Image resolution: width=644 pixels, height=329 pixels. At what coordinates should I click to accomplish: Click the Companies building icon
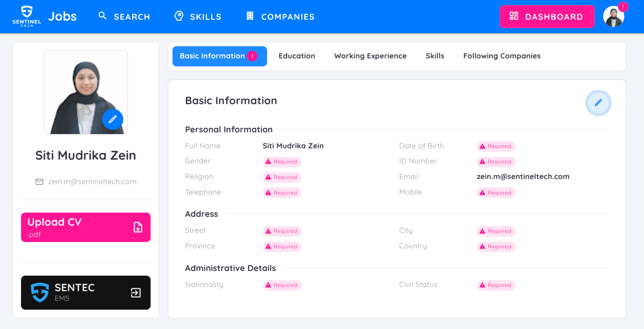250,16
